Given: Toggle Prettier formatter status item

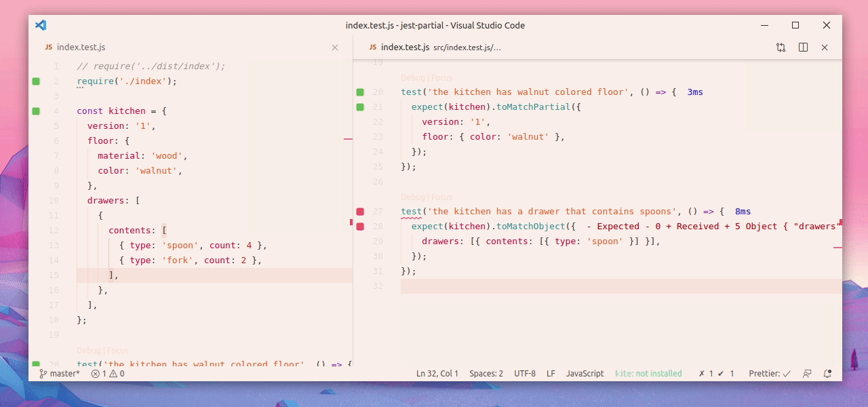Looking at the screenshot, I should [x=770, y=373].
